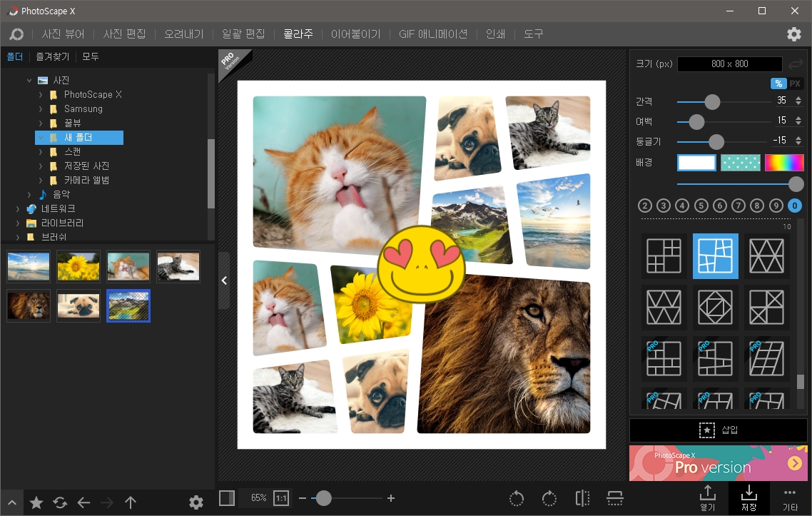Select the grid layout with crossed cells
812x516 pixels.
click(766, 307)
